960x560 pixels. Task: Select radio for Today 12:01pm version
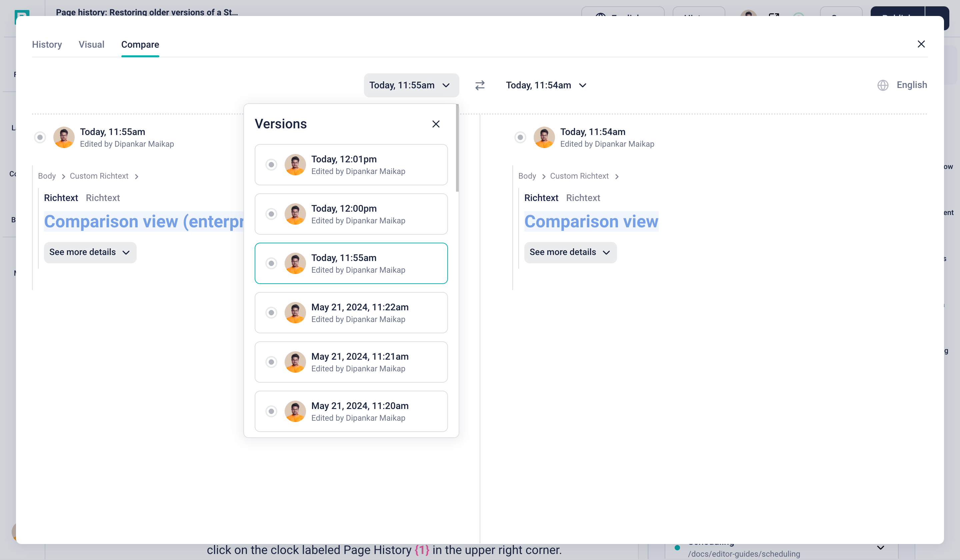click(271, 165)
